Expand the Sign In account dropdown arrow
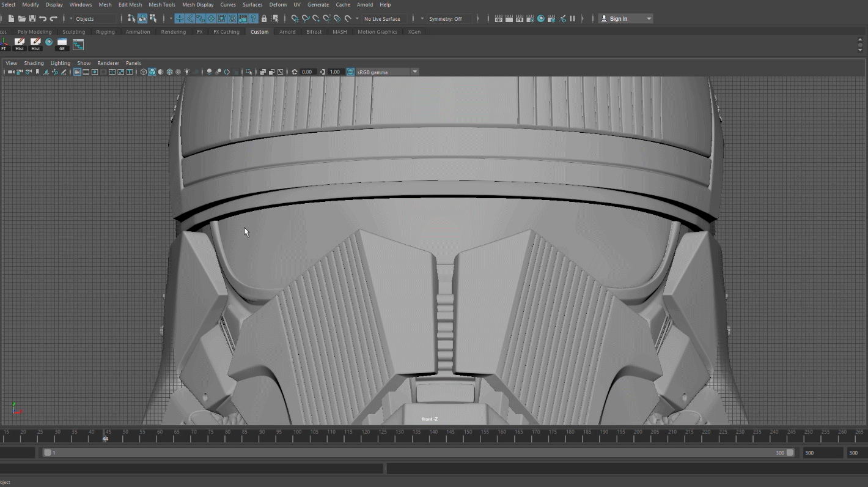This screenshot has width=868, height=487. pos(649,19)
